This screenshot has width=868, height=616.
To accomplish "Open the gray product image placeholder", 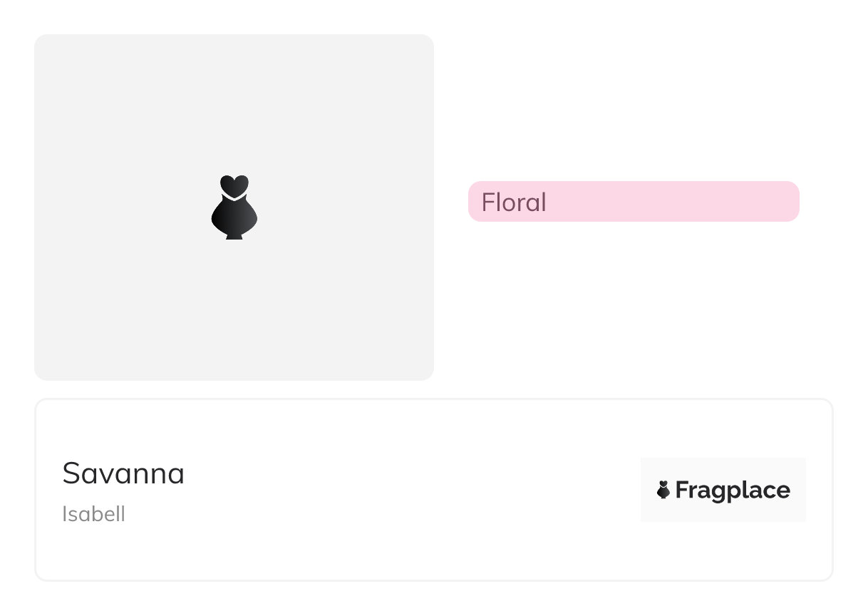I will [x=234, y=285].
